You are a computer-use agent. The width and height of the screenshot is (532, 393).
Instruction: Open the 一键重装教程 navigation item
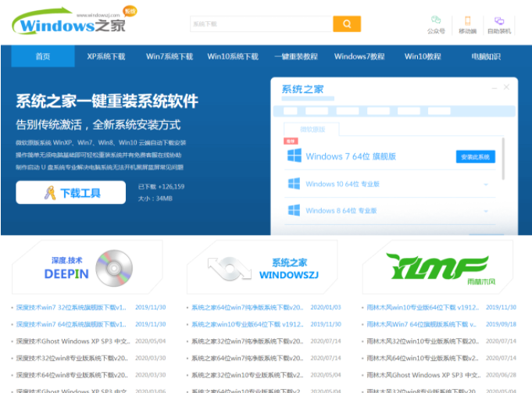coord(296,56)
